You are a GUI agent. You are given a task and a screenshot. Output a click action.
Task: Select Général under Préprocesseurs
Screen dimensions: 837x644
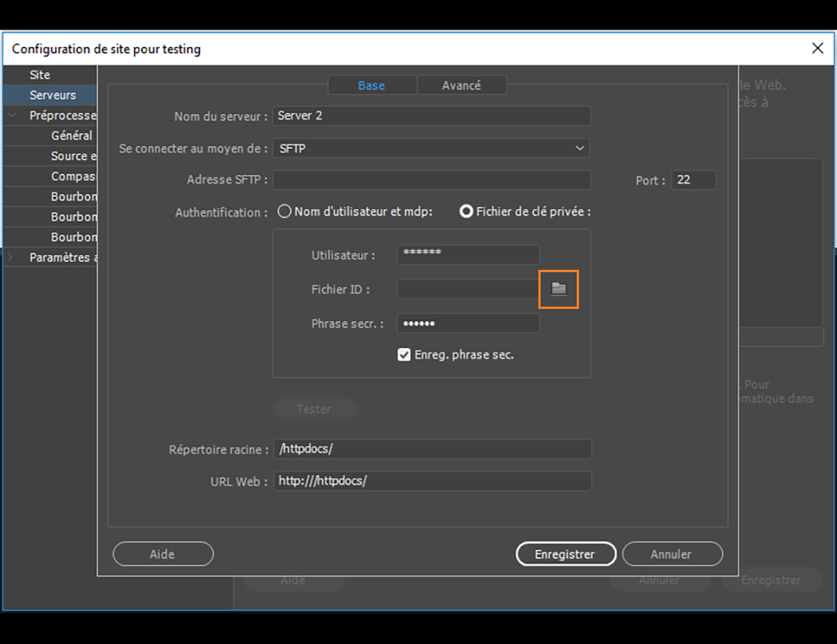[72, 135]
